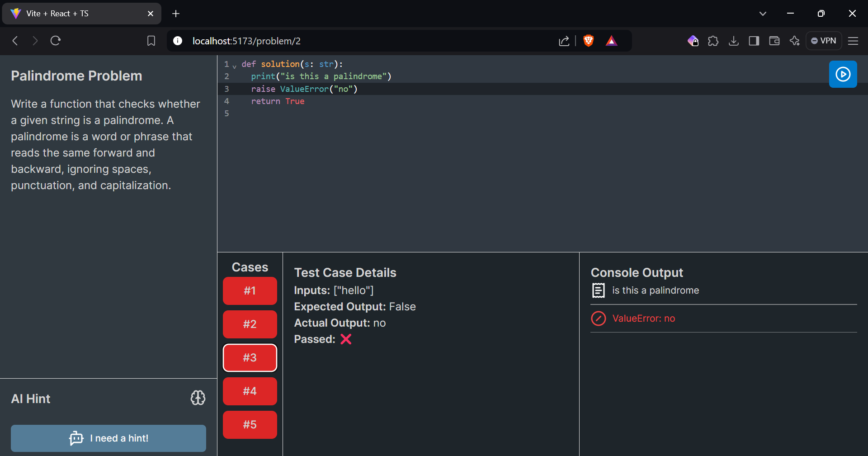Select test case #3
The height and width of the screenshot is (456, 868).
250,358
